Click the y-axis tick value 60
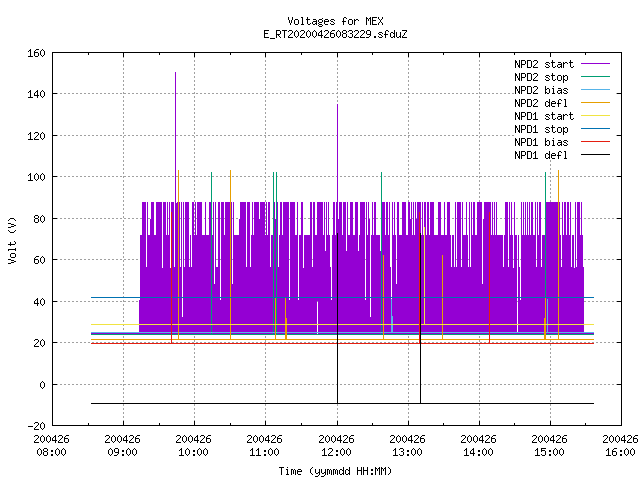Viewport: 640px width, 480px height. pos(39,260)
